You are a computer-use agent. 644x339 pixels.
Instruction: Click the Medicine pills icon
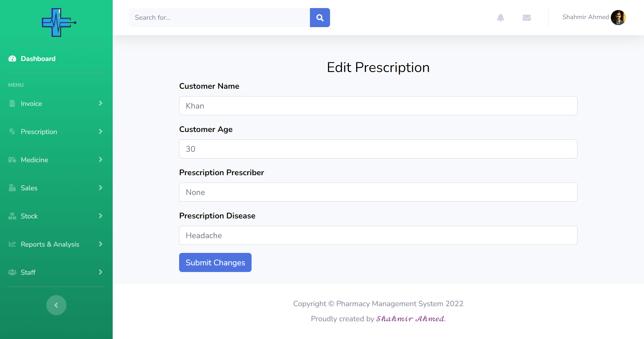tap(12, 160)
